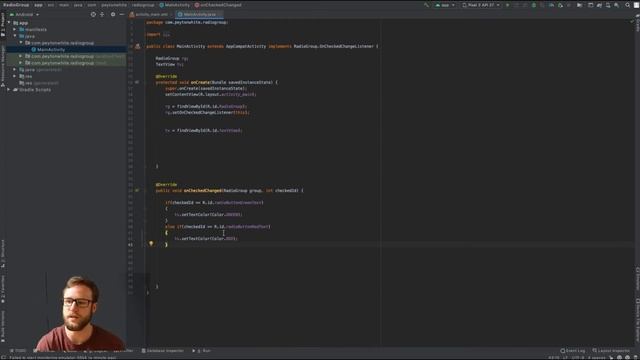
Task: Click the yellow lightbulb intention icon
Action: click(x=151, y=244)
